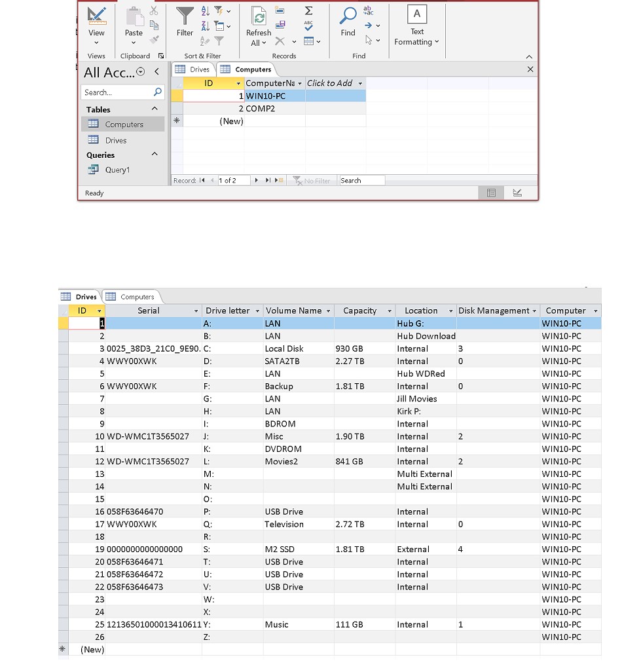Run the Spelling check icon
This screenshot has height=672, width=622.
308,26
